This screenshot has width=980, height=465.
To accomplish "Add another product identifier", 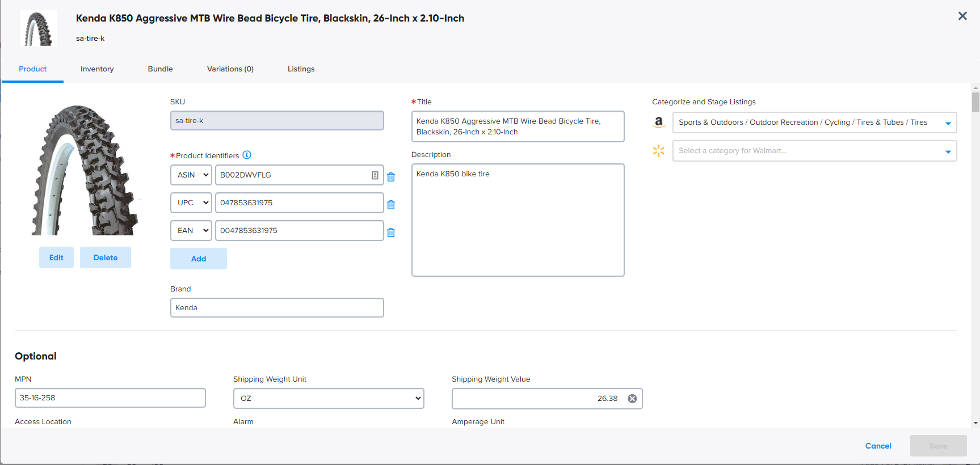I will (x=199, y=259).
